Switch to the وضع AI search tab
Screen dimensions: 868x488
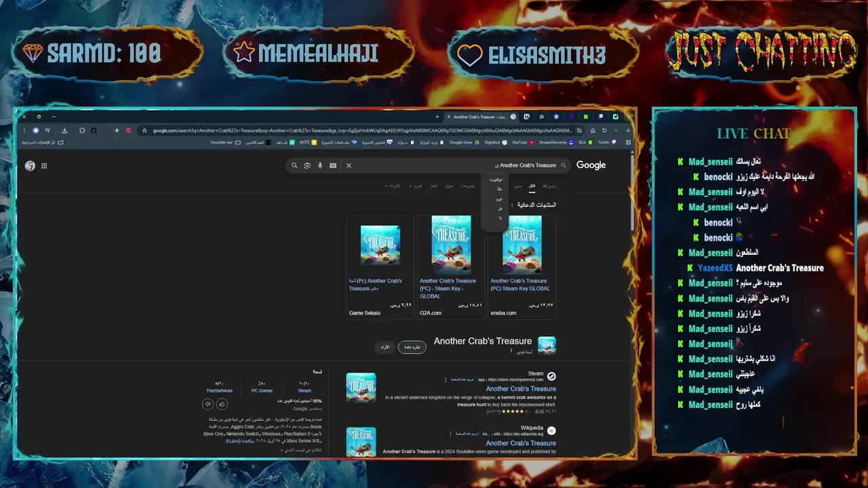pyautogui.click(x=549, y=186)
